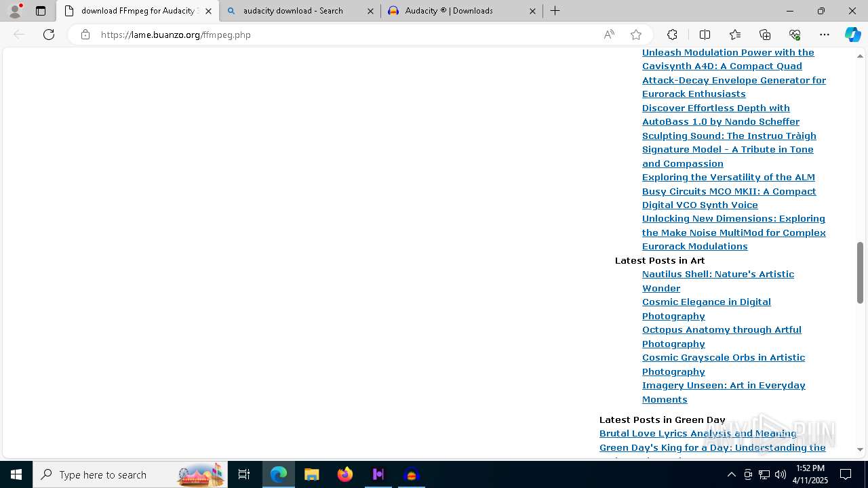Open Imagery Unseen Everyday Moments link

tap(724, 392)
